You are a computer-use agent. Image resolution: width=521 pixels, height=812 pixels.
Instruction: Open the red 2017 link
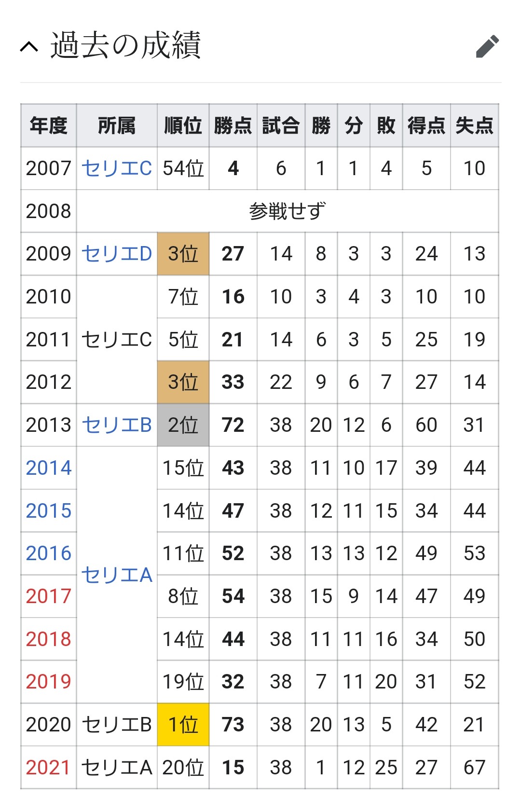tap(49, 596)
